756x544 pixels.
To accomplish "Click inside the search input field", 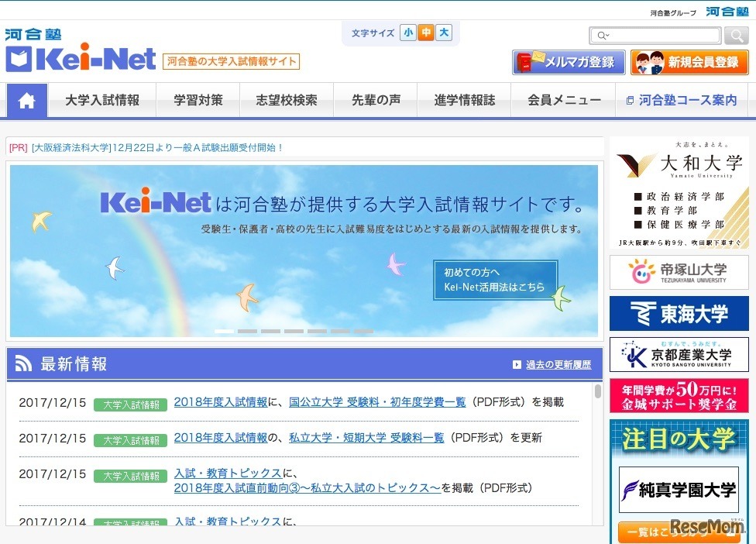I will coord(655,35).
